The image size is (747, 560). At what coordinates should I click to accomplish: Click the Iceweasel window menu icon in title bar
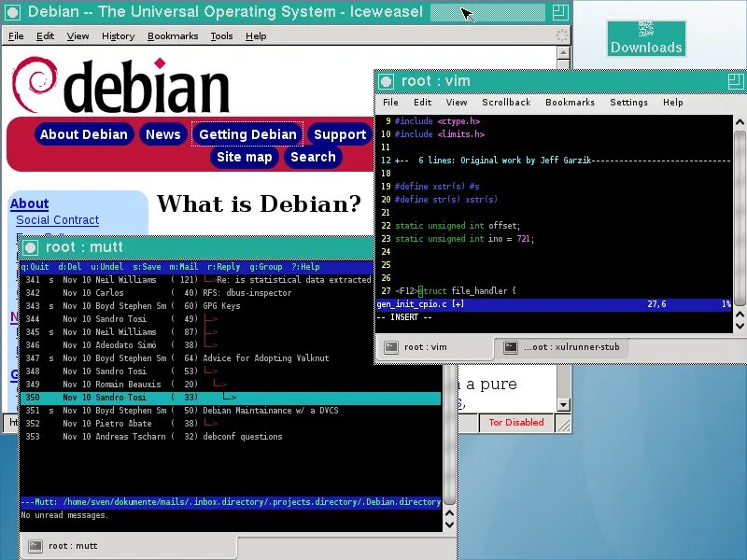click(x=13, y=12)
